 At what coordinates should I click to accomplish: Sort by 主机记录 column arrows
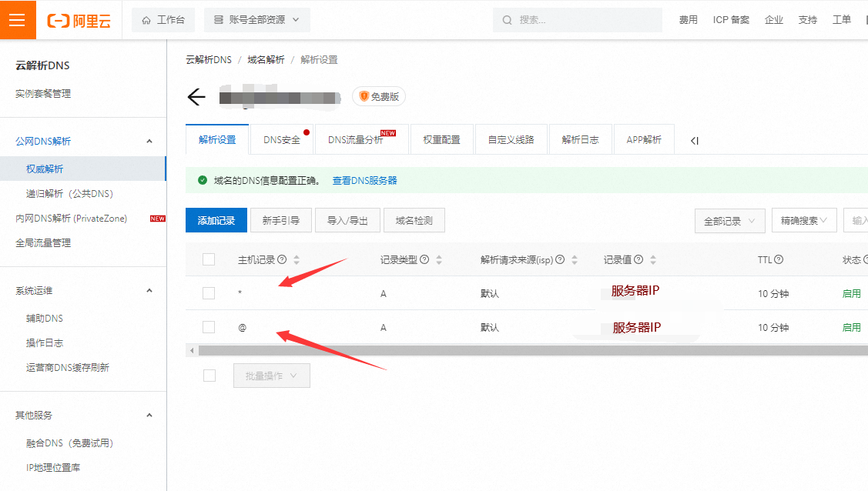[297, 260]
